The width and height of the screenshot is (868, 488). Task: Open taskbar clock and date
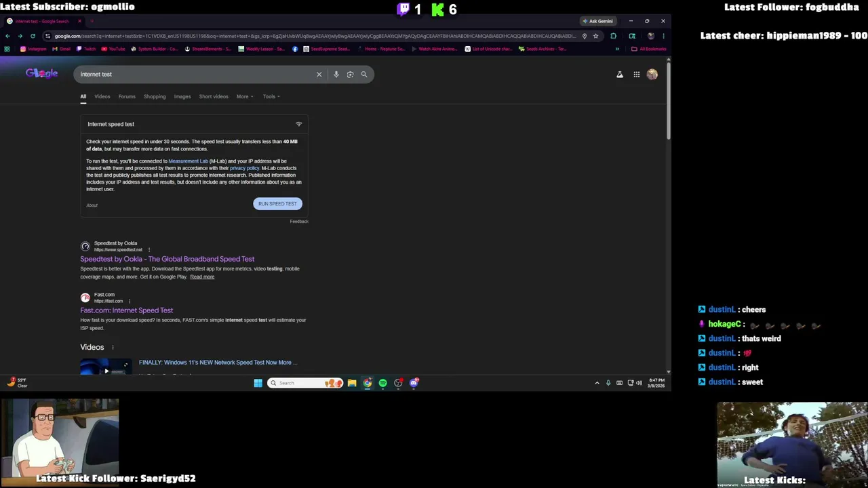(656, 383)
